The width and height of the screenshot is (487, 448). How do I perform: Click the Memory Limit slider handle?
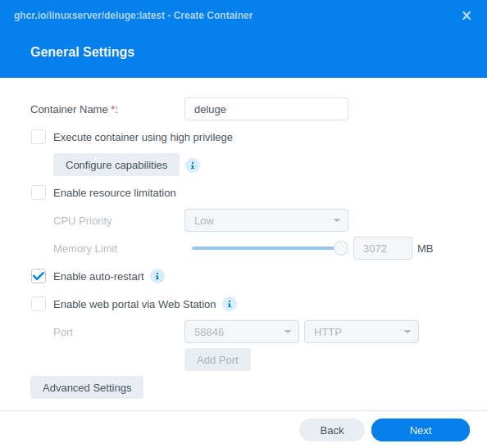[x=341, y=248]
